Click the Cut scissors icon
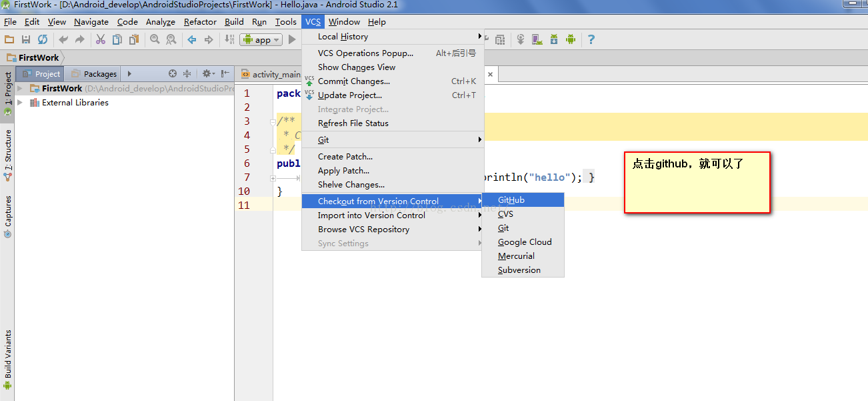868x401 pixels. tap(101, 40)
